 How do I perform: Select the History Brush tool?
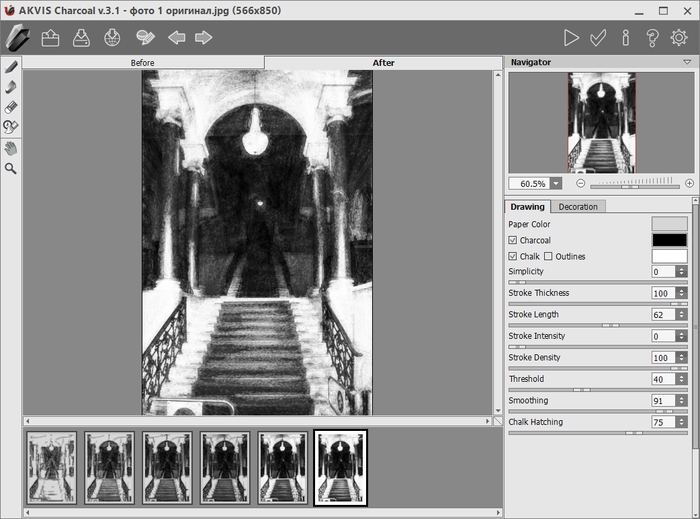click(x=11, y=127)
